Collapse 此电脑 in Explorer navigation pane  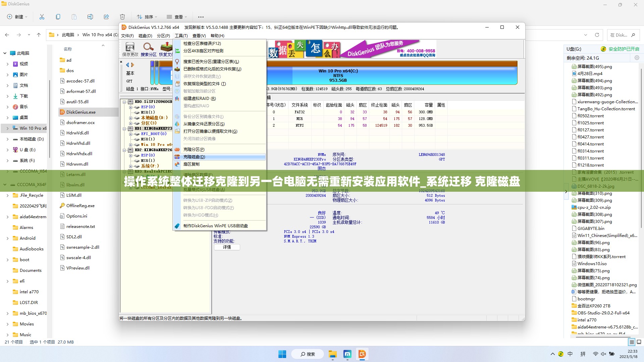5,53
